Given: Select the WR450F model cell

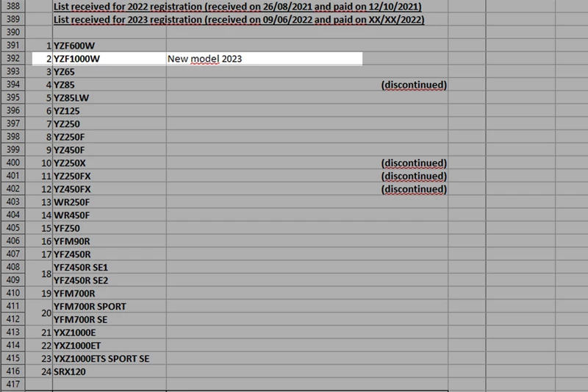Looking at the screenshot, I should coord(109,215).
